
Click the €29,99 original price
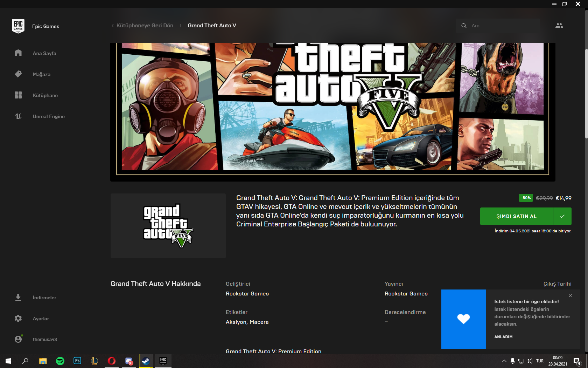tap(544, 198)
